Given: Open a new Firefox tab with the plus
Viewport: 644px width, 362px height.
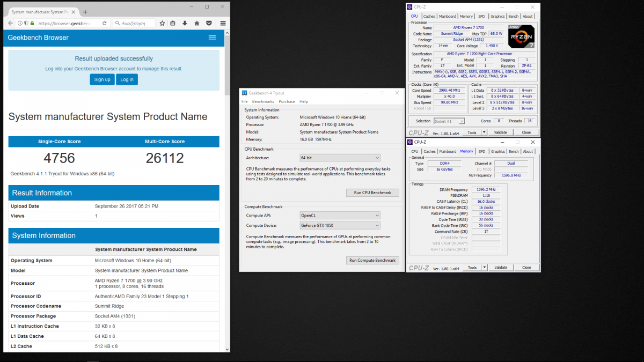Looking at the screenshot, I should click(x=85, y=12).
